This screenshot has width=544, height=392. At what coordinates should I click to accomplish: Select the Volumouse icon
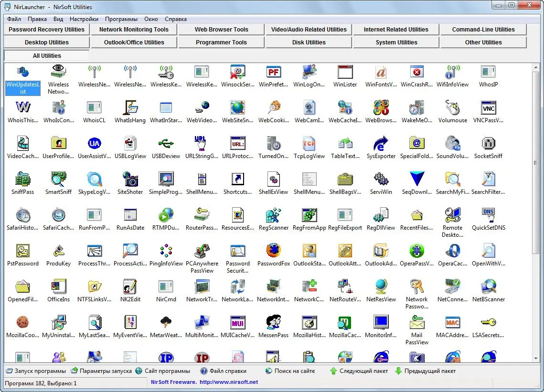pos(452,107)
